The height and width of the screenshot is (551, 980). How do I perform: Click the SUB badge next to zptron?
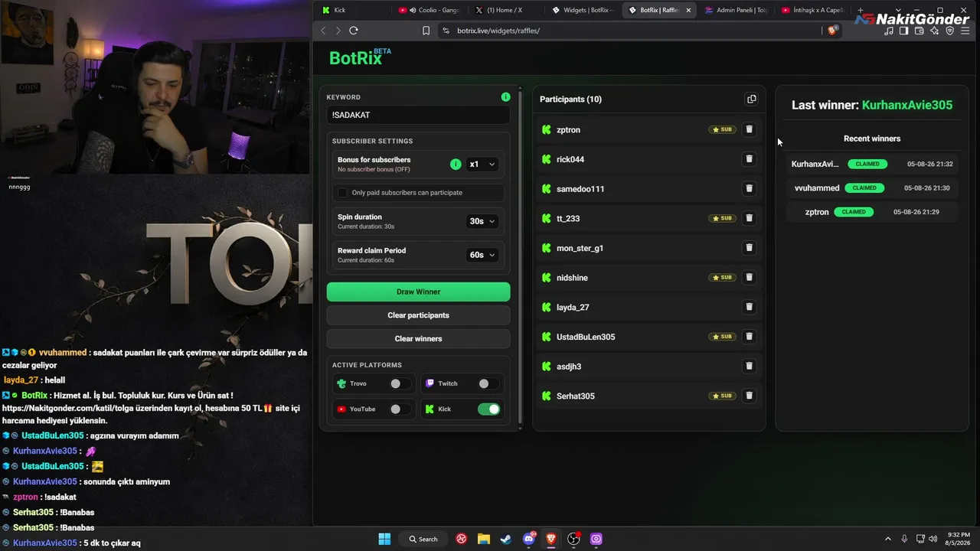(722, 129)
